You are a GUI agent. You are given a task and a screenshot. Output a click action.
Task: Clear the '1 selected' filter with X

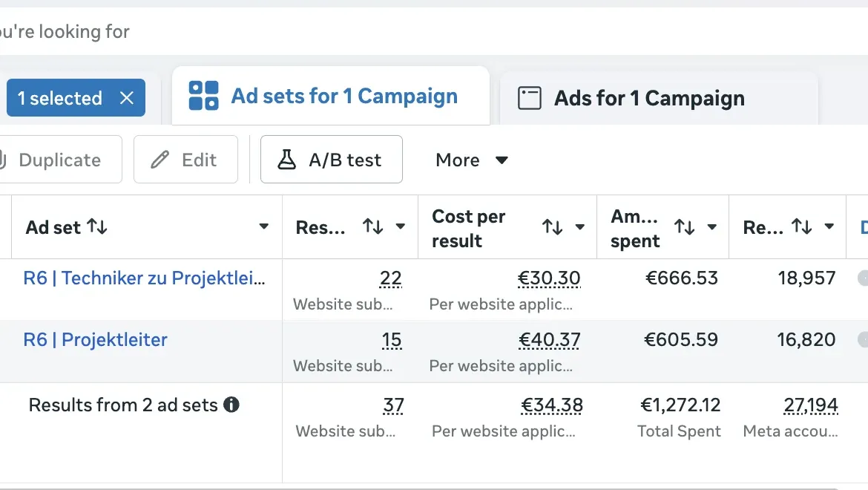click(127, 98)
